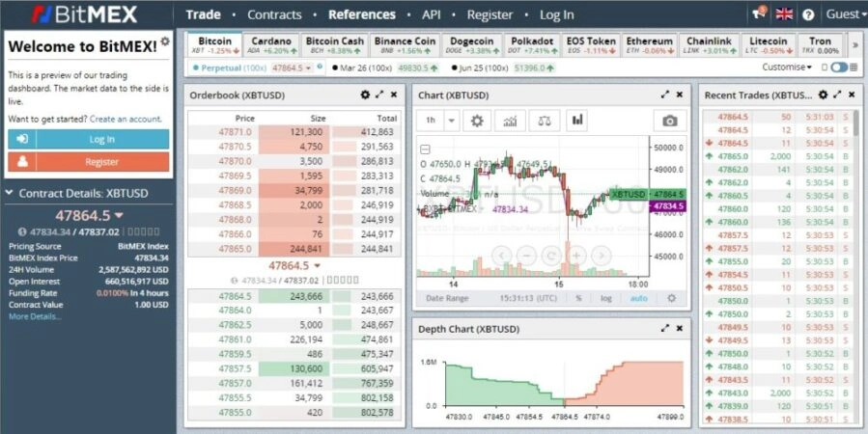Click Register in the top navigation
868x434 pixels.
tap(490, 14)
